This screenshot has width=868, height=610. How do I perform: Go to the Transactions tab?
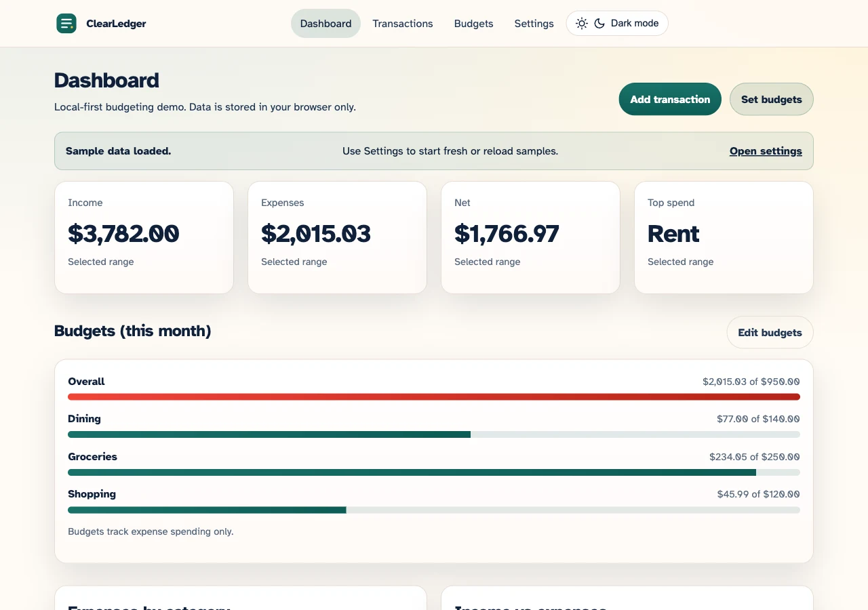(x=403, y=24)
